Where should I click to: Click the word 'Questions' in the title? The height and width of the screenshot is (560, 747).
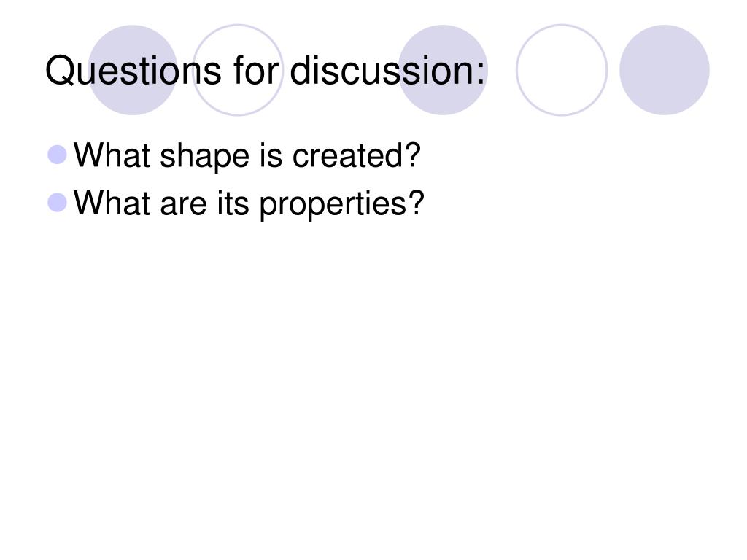[x=133, y=71]
